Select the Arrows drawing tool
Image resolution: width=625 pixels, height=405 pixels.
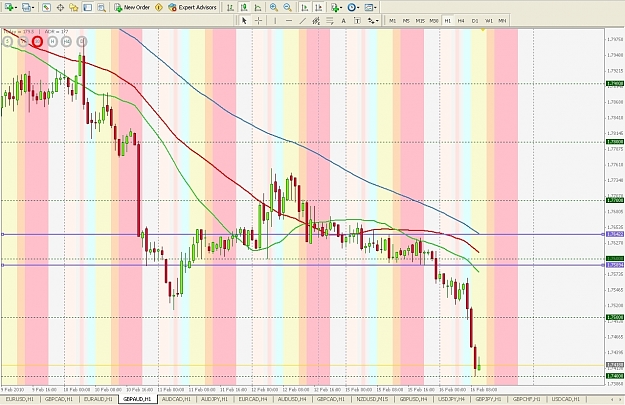tap(371, 21)
